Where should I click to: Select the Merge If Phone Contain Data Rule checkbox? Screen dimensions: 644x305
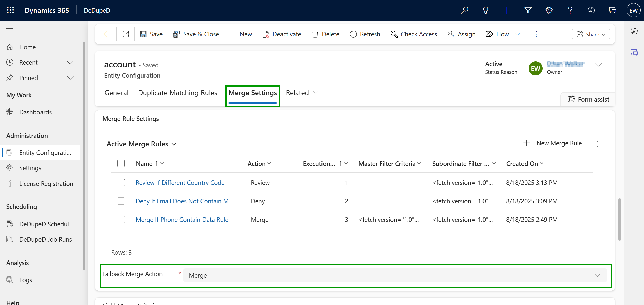click(121, 220)
